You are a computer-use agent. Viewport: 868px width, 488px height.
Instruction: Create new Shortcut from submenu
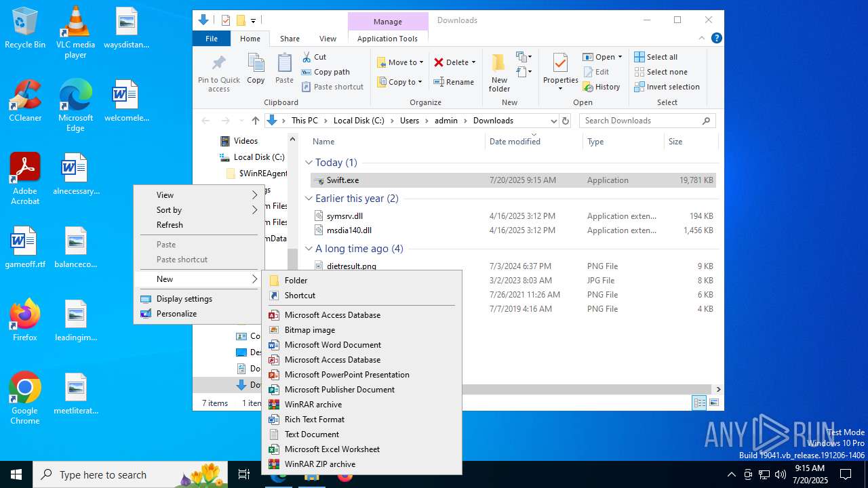pos(361,296)
